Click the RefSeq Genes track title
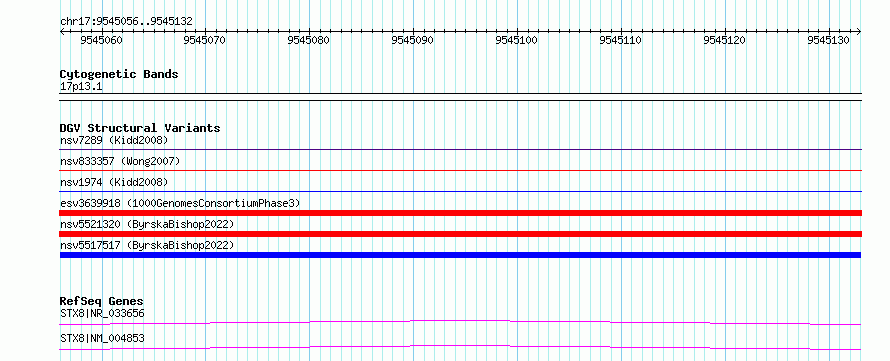 pos(102,301)
